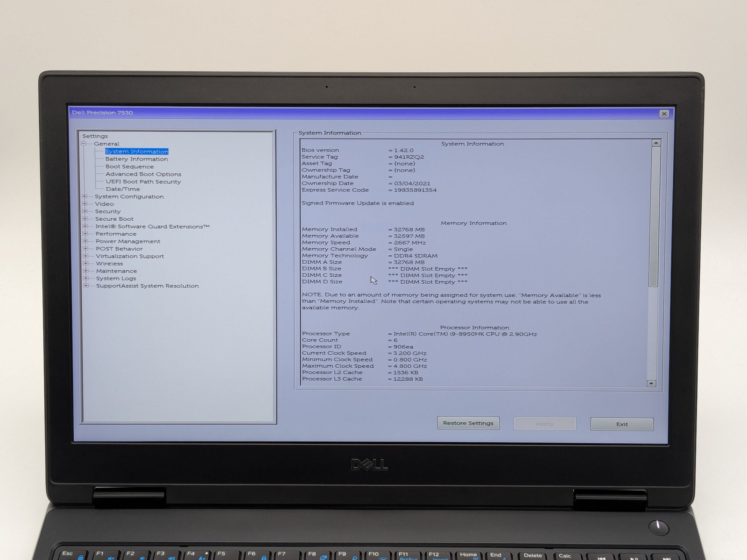Expand Intel Software Guard Extensions plus icon
747x560 pixels.
[x=85, y=226]
